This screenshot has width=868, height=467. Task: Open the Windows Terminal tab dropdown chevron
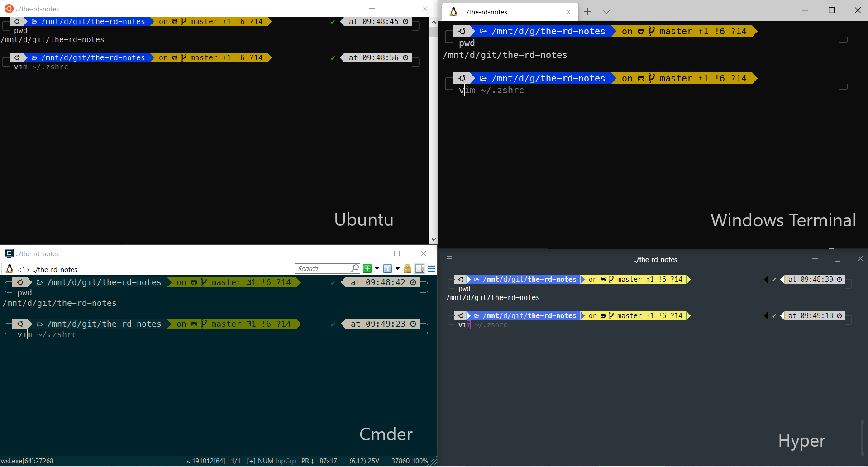pyautogui.click(x=607, y=11)
